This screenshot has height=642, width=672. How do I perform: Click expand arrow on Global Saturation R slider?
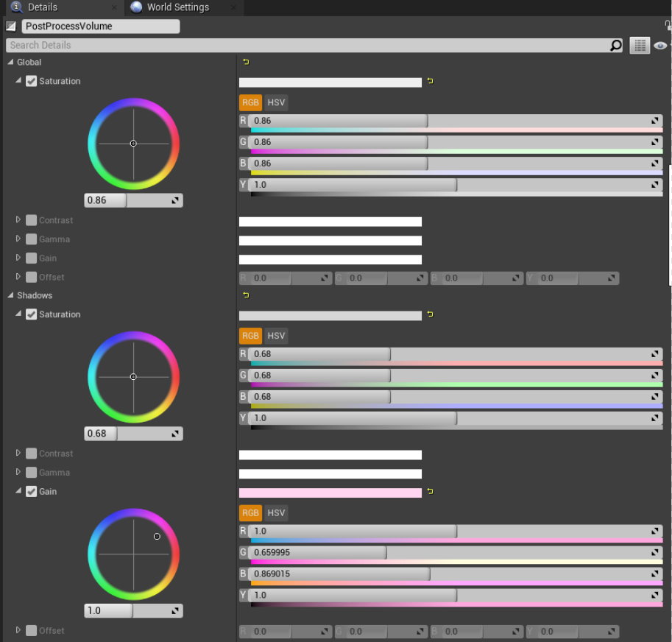[x=655, y=121]
